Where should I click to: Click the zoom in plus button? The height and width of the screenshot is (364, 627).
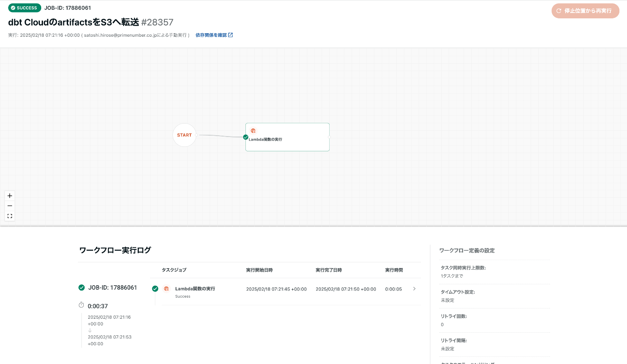point(10,196)
